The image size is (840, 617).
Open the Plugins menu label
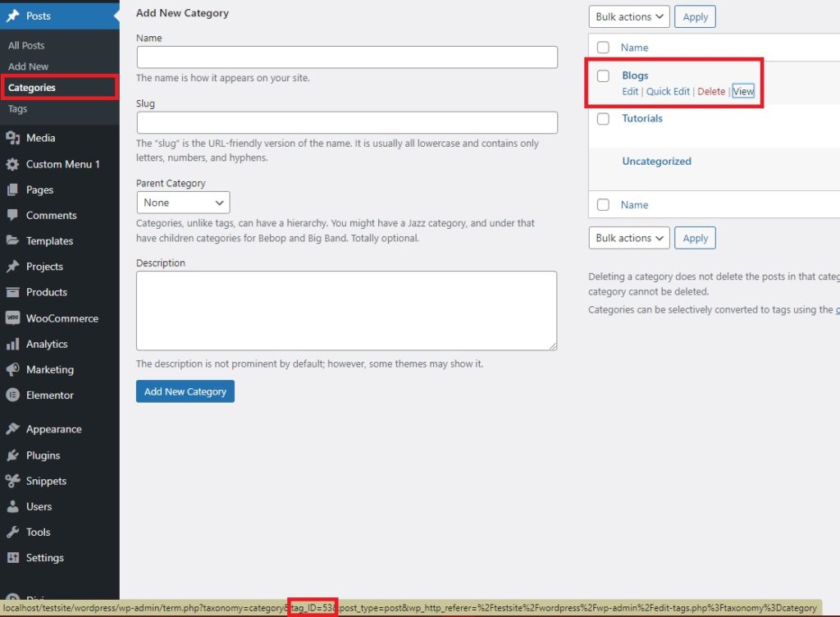(x=43, y=455)
